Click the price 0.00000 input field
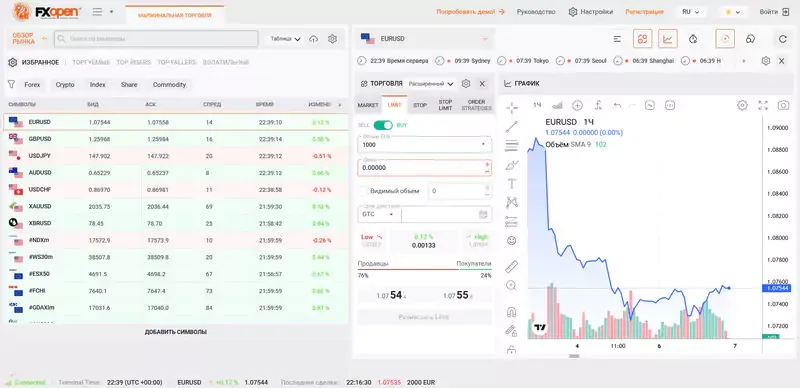800x388 pixels. (420, 167)
